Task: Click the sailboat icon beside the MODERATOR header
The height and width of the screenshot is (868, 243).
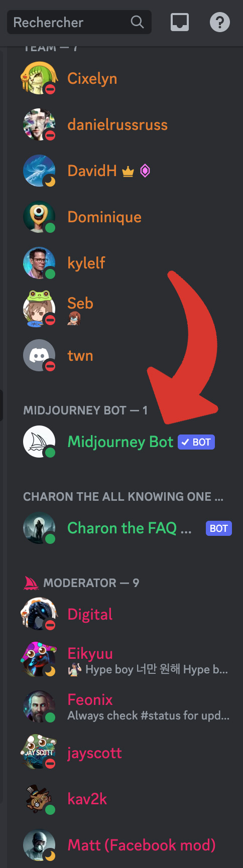Action: pos(31,583)
